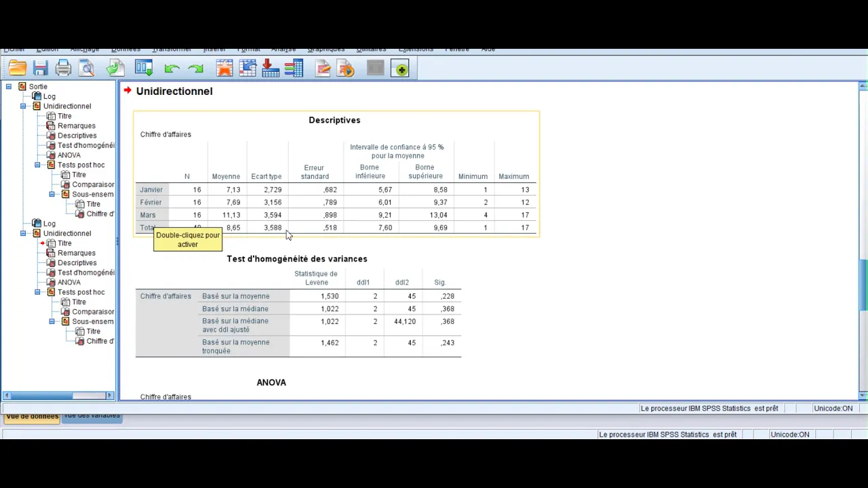868x488 pixels.
Task: Click the output pane vertical scrollbar thumb
Action: click(x=863, y=283)
